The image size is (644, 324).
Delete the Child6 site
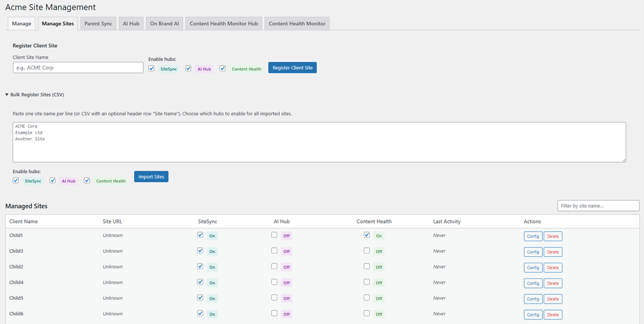click(x=553, y=314)
